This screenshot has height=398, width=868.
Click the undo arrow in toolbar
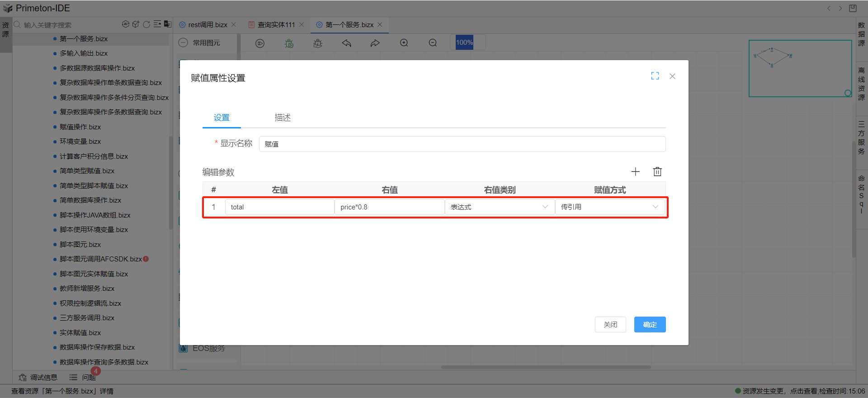[347, 43]
